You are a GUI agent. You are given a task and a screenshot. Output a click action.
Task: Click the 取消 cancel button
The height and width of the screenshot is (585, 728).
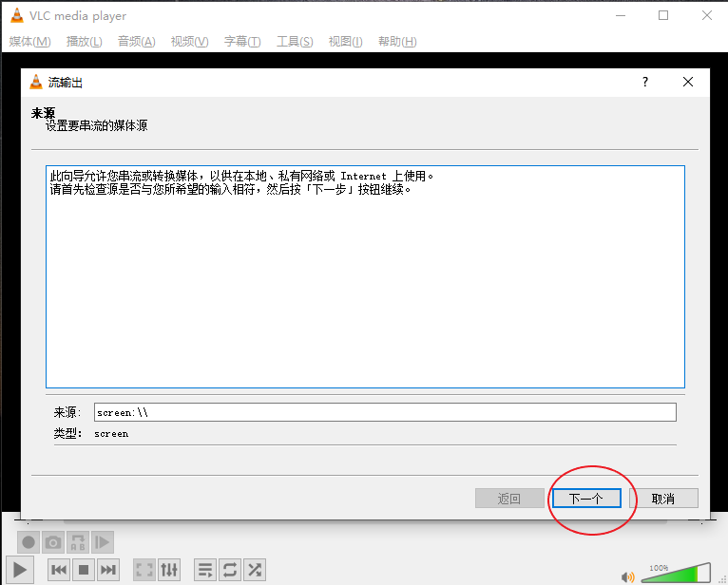pyautogui.click(x=663, y=499)
